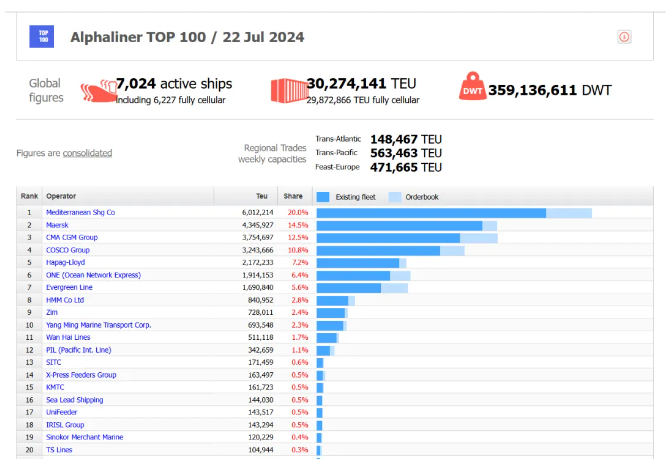Click the Existing fleet legend swatch
Image resolution: width=672 pixels, height=472 pixels.
323,197
